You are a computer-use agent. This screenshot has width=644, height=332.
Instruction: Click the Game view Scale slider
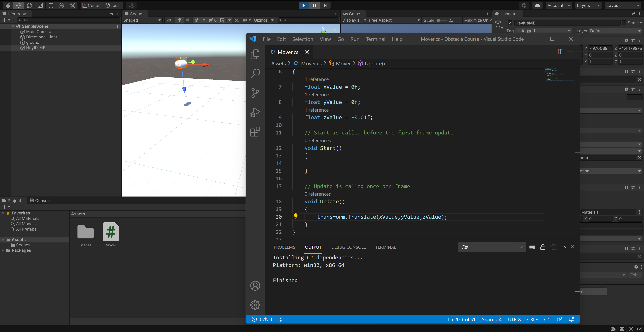[x=441, y=20]
